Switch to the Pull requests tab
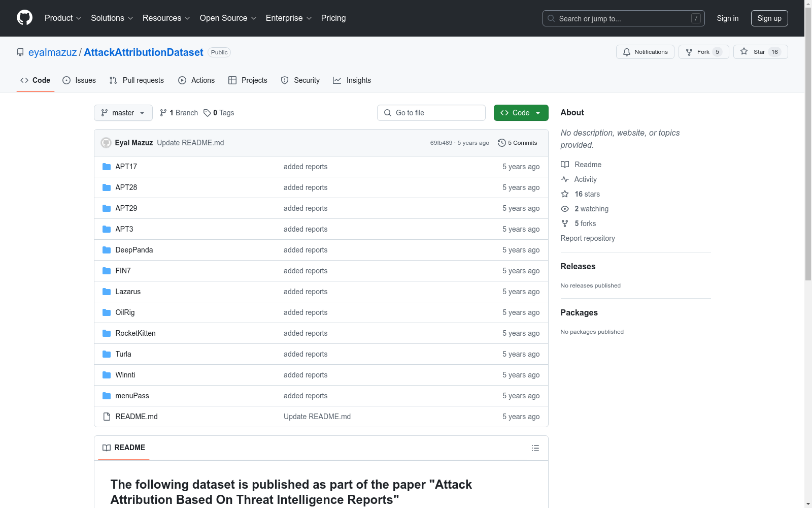 tap(137, 80)
